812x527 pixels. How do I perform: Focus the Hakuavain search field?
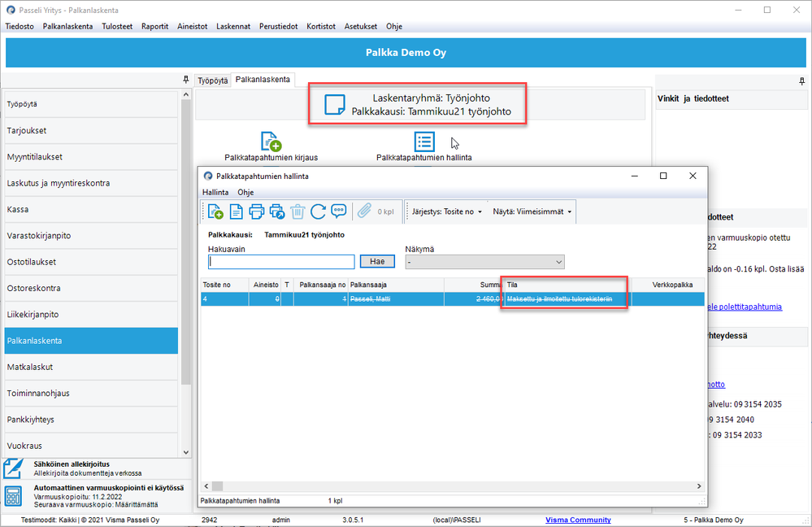click(281, 262)
